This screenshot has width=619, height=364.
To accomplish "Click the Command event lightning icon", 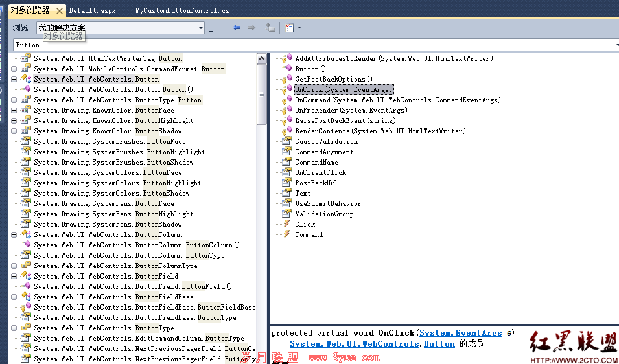I will [286, 234].
